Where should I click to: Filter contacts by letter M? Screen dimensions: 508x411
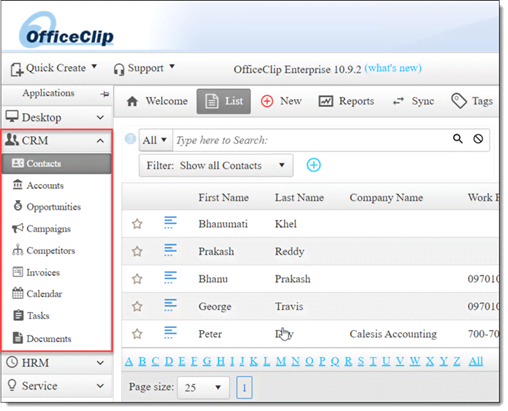[x=281, y=361]
